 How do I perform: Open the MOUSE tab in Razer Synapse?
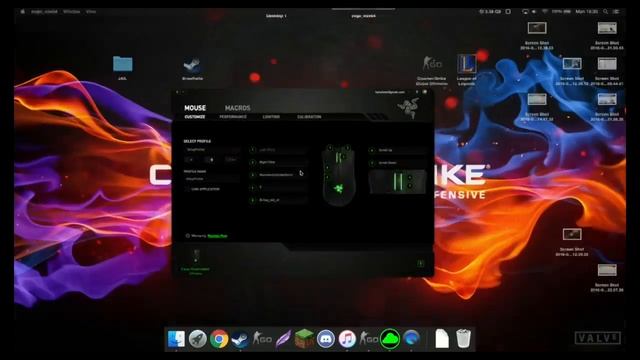195,108
